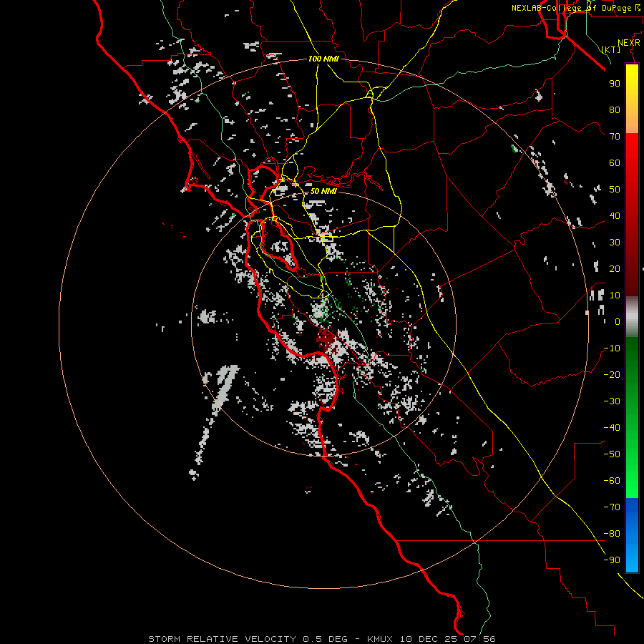The image size is (644, 644).
Task: Click the "-70" value on the velocity scale
Action: pos(612,507)
